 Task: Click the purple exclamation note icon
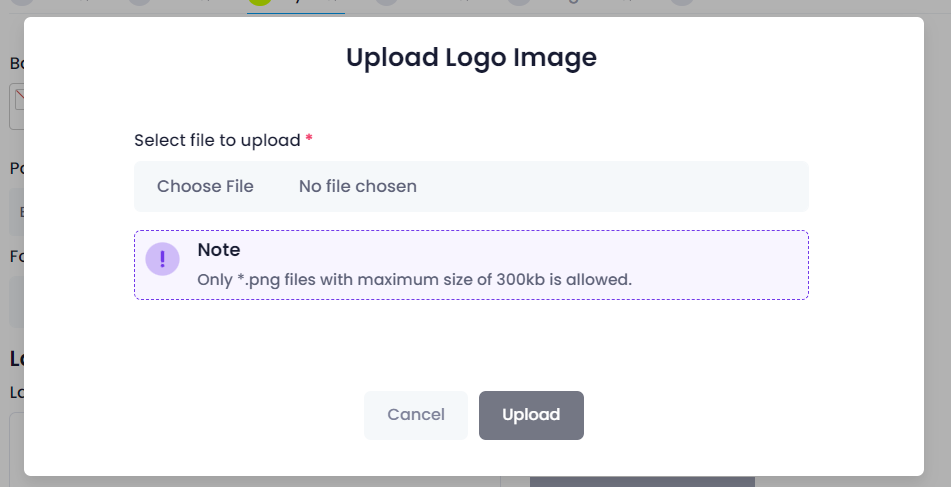coord(163,259)
